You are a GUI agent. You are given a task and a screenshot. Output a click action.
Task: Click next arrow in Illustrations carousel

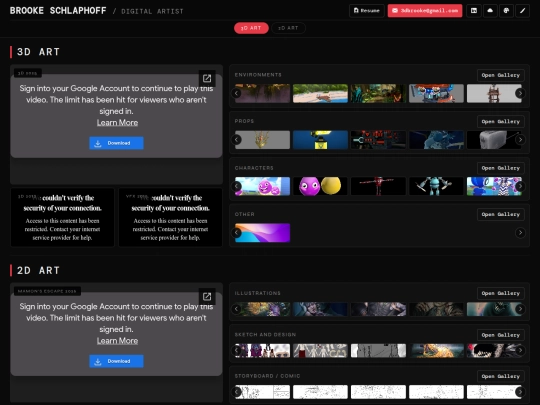click(x=520, y=309)
